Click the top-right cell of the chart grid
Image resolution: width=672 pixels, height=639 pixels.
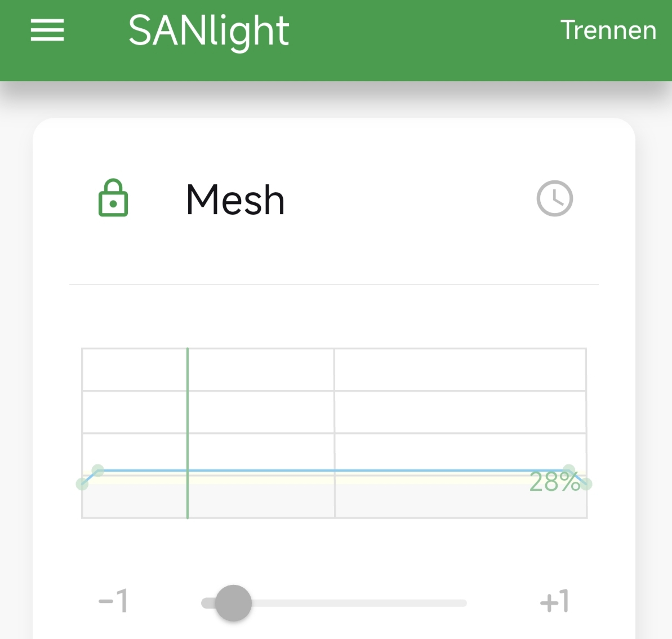coord(460,370)
